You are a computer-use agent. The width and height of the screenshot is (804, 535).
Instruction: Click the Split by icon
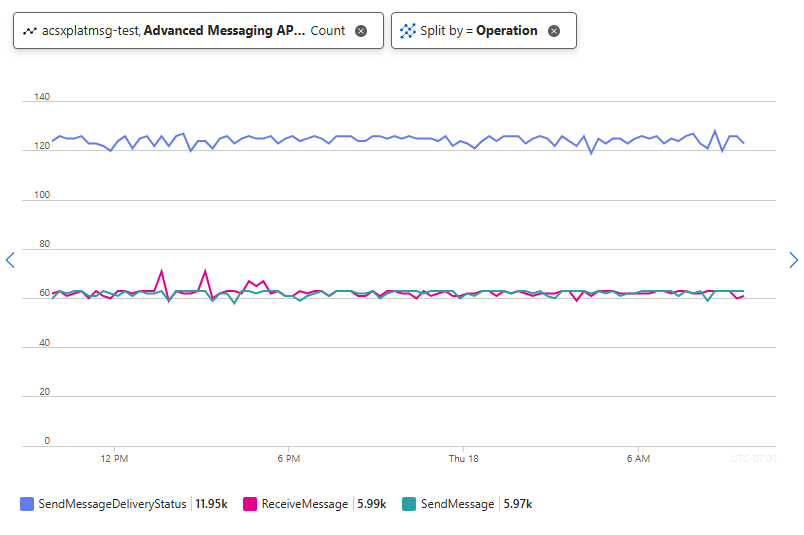(407, 31)
